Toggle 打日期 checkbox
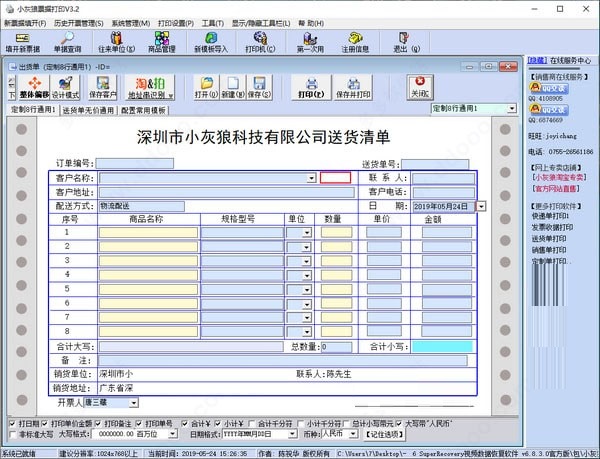Viewport: 600px width, 459px height. (x=13, y=423)
